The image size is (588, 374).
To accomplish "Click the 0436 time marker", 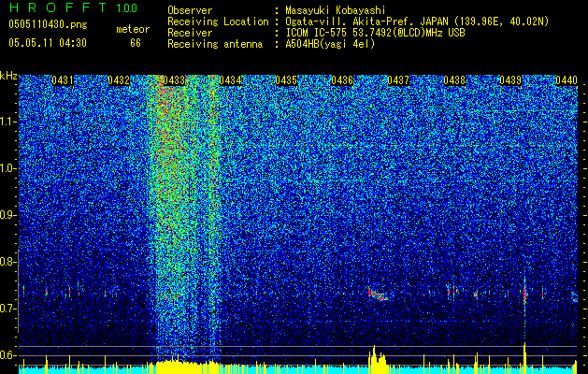I will pos(342,80).
